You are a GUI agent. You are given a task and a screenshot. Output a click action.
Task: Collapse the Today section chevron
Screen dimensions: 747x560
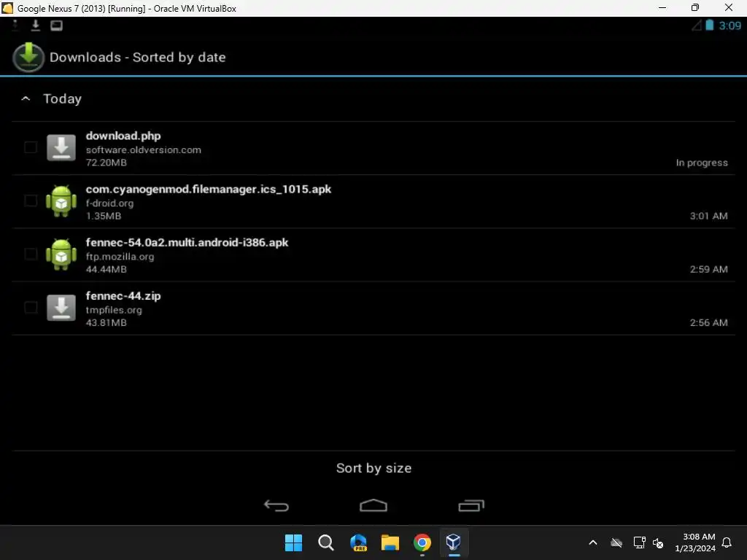[26, 98]
